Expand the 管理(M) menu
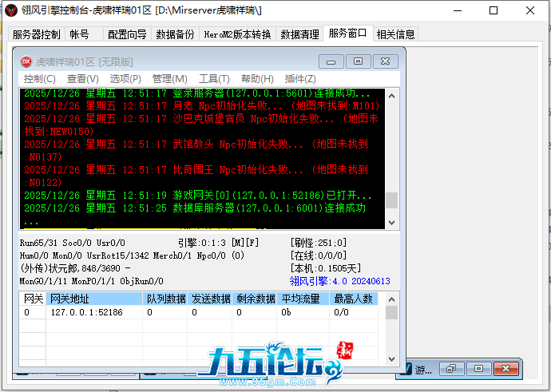The height and width of the screenshot is (392, 551). tap(169, 79)
